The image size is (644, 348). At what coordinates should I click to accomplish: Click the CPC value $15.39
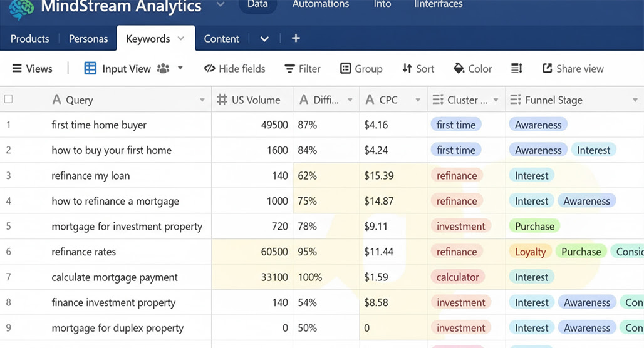click(x=378, y=176)
